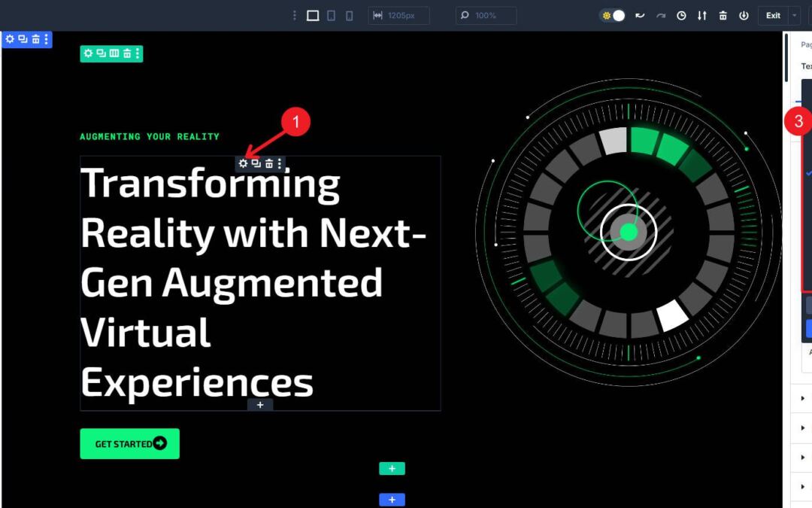Open the green row settings gear
Screen dimensions: 812x508
[88, 53]
